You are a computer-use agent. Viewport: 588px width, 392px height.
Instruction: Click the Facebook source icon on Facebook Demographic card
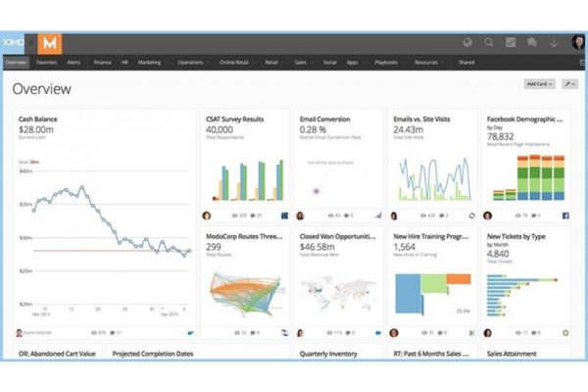click(565, 216)
